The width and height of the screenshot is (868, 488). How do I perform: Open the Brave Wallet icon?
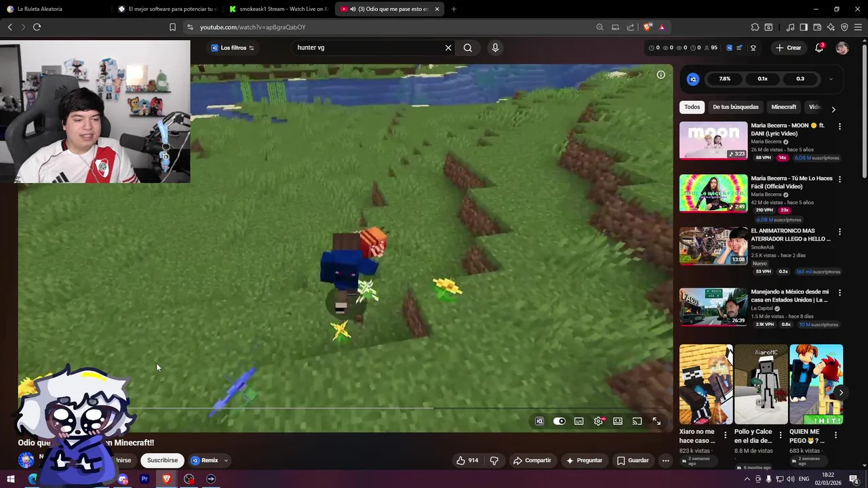click(817, 27)
